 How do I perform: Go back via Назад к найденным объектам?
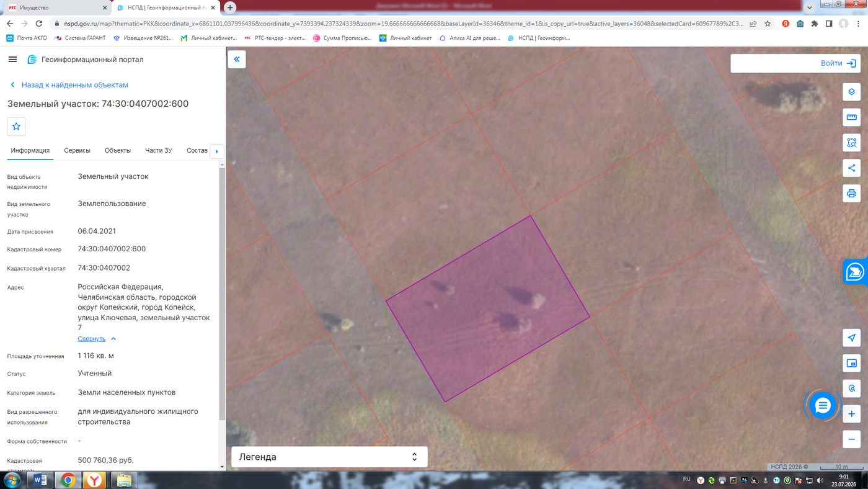coord(69,84)
